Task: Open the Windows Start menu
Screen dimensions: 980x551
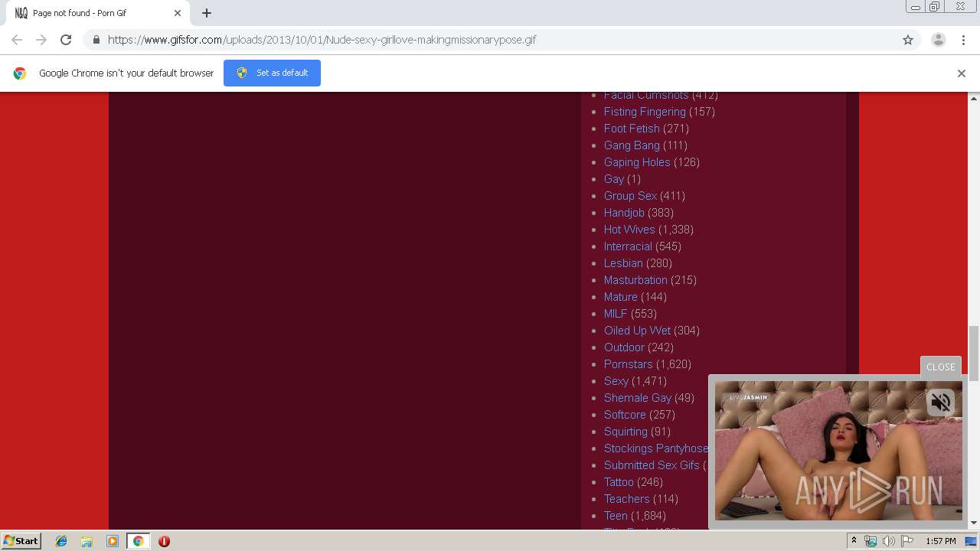Action: click(x=21, y=540)
